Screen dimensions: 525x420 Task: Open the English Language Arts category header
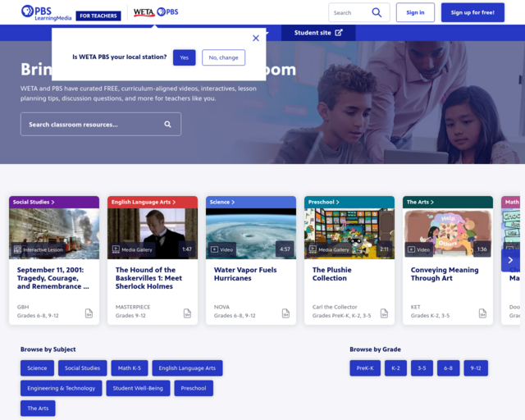click(x=153, y=202)
